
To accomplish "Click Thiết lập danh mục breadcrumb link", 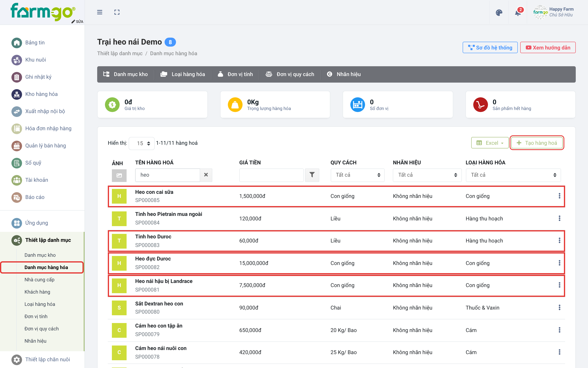I will (x=120, y=53).
